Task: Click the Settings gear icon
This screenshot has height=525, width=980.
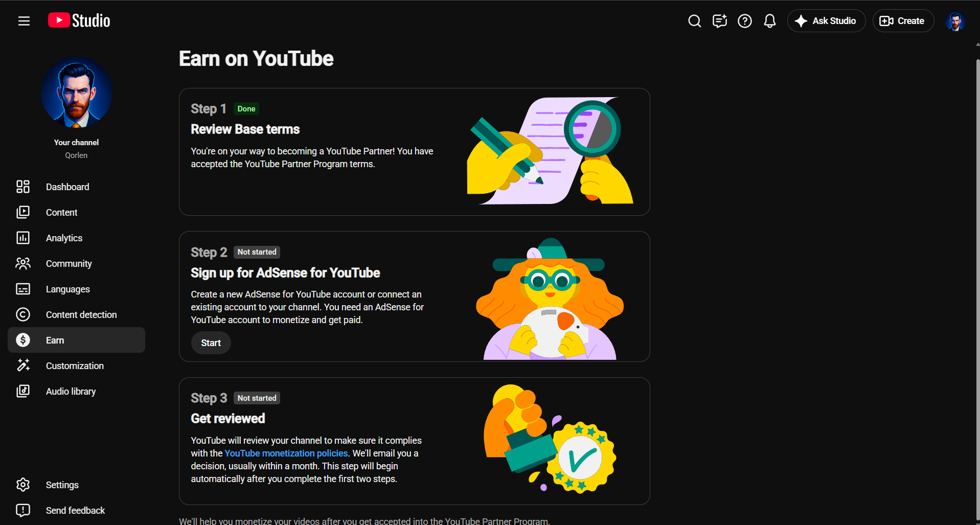Action: tap(23, 485)
